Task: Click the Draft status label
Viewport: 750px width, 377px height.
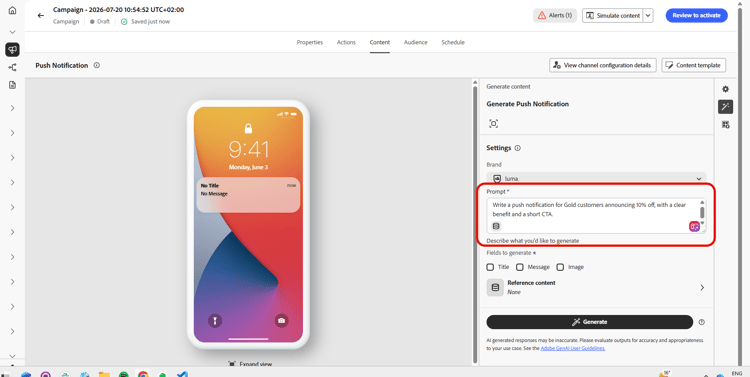Action: [x=100, y=22]
